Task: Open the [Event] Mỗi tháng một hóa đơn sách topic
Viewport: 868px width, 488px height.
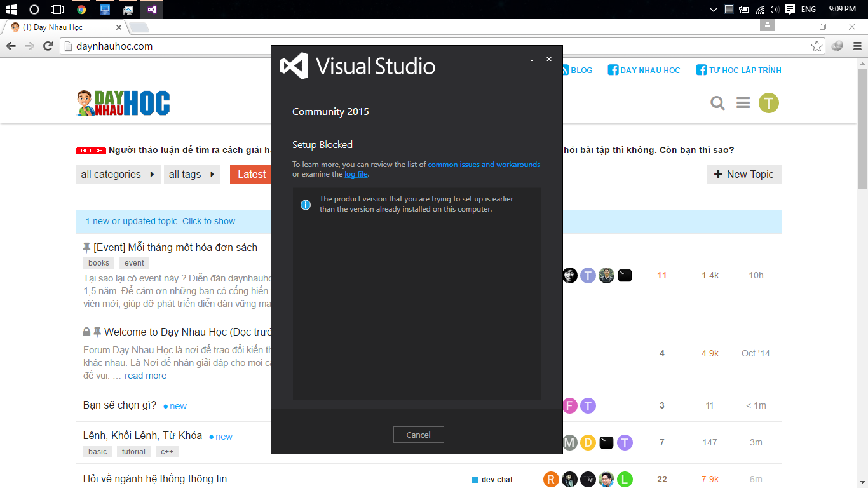Action: click(175, 248)
